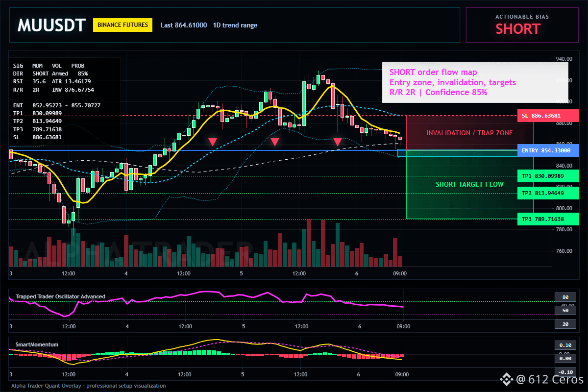Click the 'SIG MOM VOL PROB' header row
This screenshot has height=392, width=588.
tap(49, 65)
